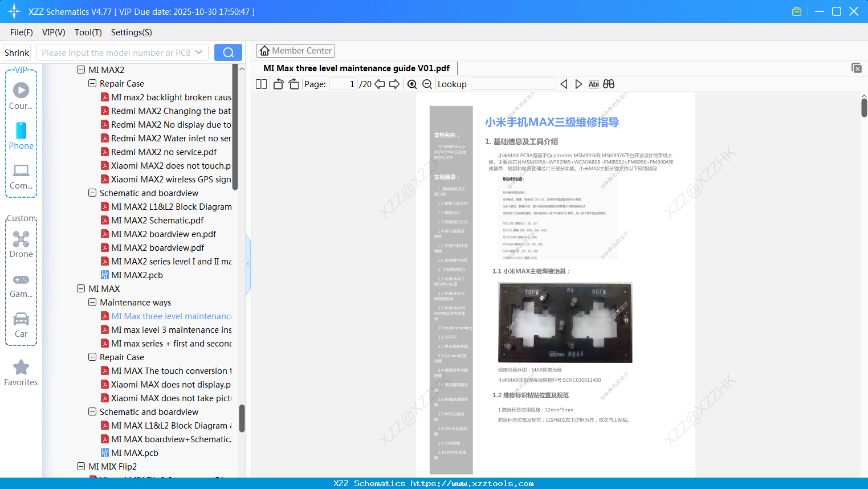Open the Member Center
Screen dimensions: 868x489
pos(295,51)
